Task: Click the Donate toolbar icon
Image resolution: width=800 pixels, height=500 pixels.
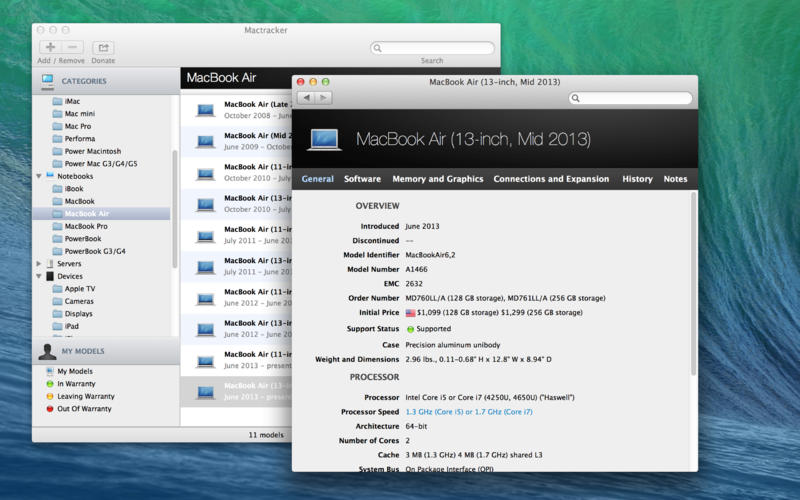Action: tap(103, 47)
